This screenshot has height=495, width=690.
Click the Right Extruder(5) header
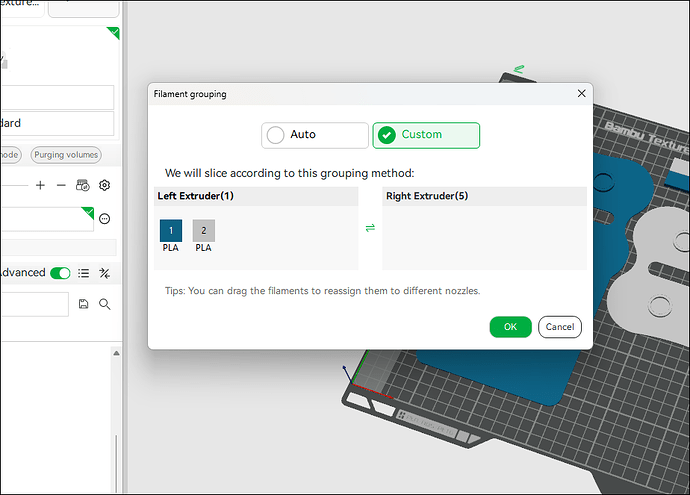(x=484, y=196)
